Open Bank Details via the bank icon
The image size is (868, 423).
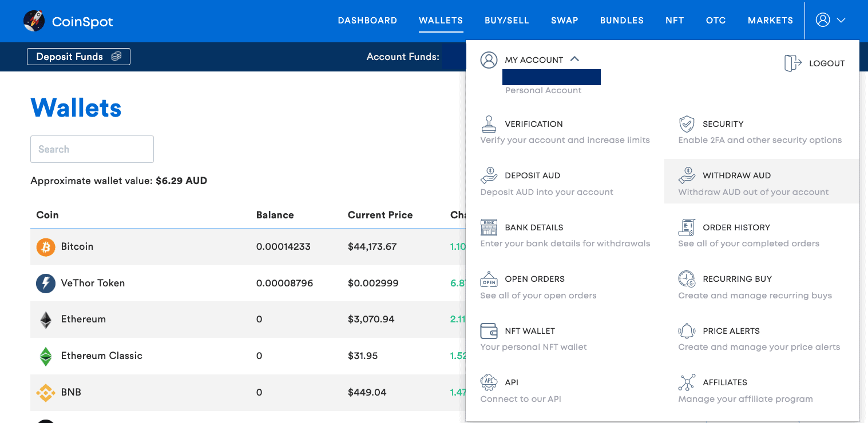click(x=489, y=227)
